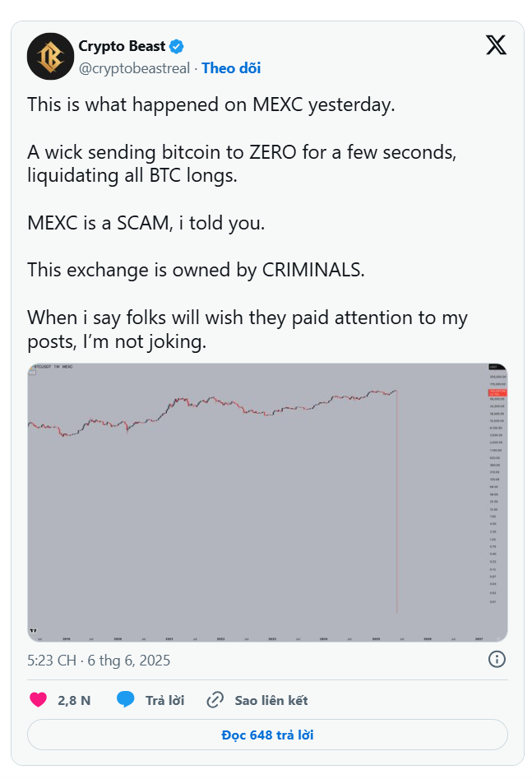
Task: Click 'Đọc 648 trả lời' button
Action: (x=267, y=735)
